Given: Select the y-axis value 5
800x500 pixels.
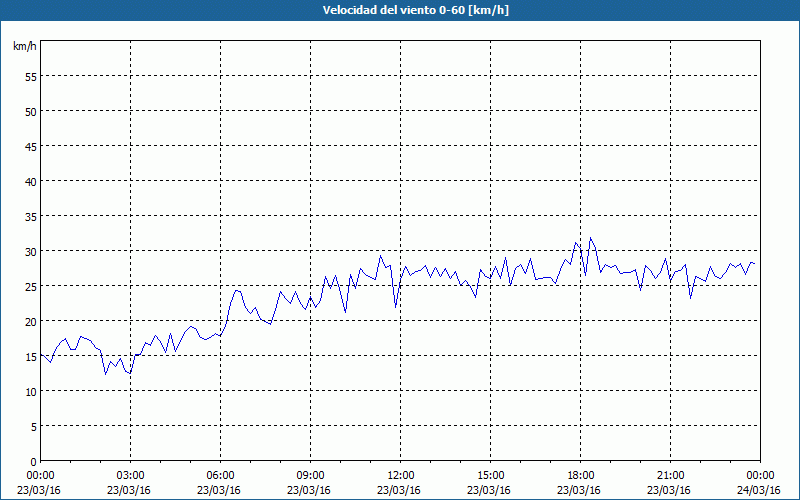Looking at the screenshot, I should [34, 427].
